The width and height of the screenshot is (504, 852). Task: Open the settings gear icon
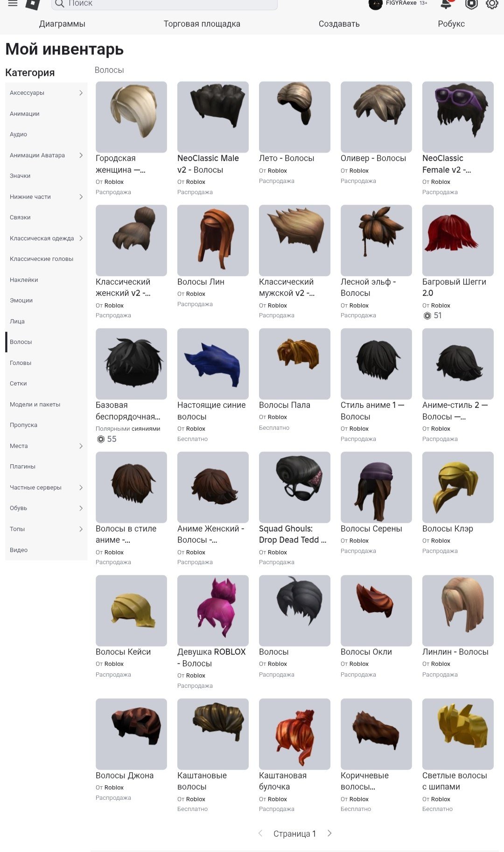pyautogui.click(x=492, y=4)
